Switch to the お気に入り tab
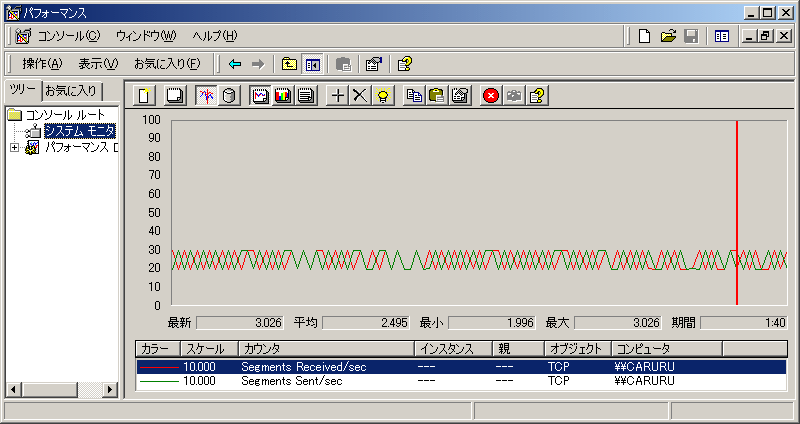Image resolution: width=800 pixels, height=424 pixels. click(x=71, y=90)
